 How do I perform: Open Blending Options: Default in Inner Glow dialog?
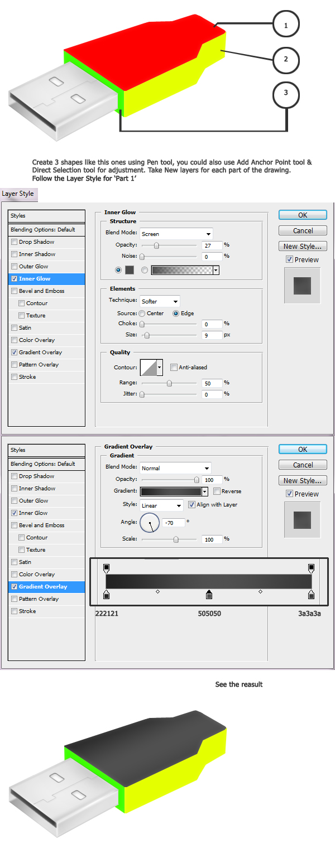(x=46, y=230)
